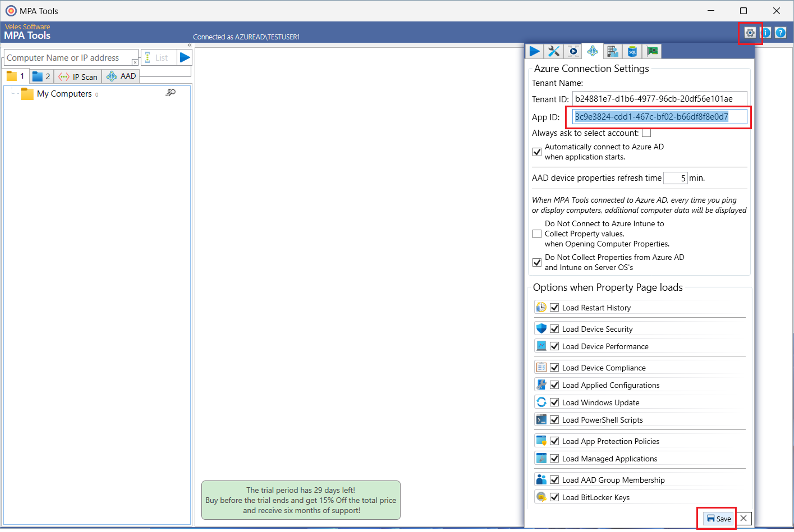Uncheck Load PowerShell Scripts

tap(554, 420)
